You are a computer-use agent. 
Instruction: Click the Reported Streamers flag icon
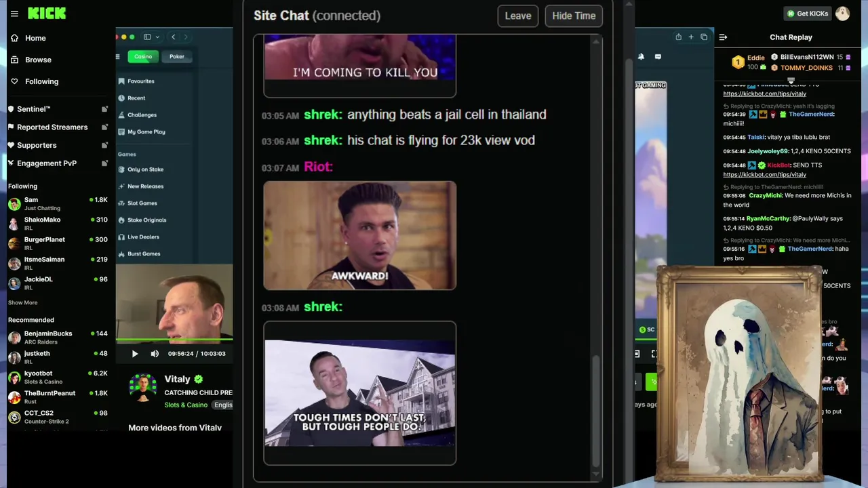[x=11, y=127]
